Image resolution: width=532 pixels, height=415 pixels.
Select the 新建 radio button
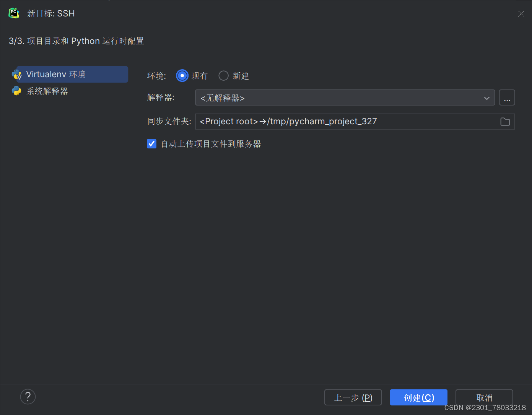[223, 75]
